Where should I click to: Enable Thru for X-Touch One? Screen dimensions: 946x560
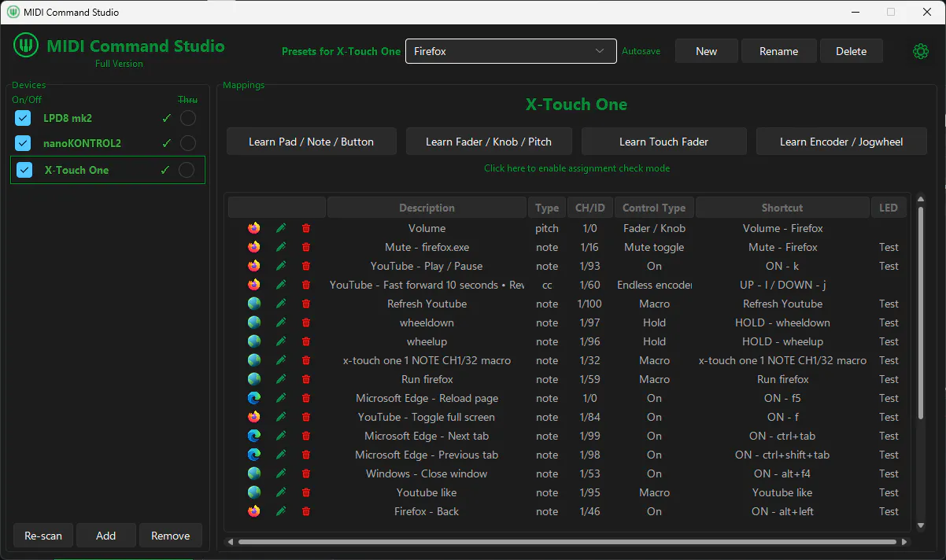point(187,170)
